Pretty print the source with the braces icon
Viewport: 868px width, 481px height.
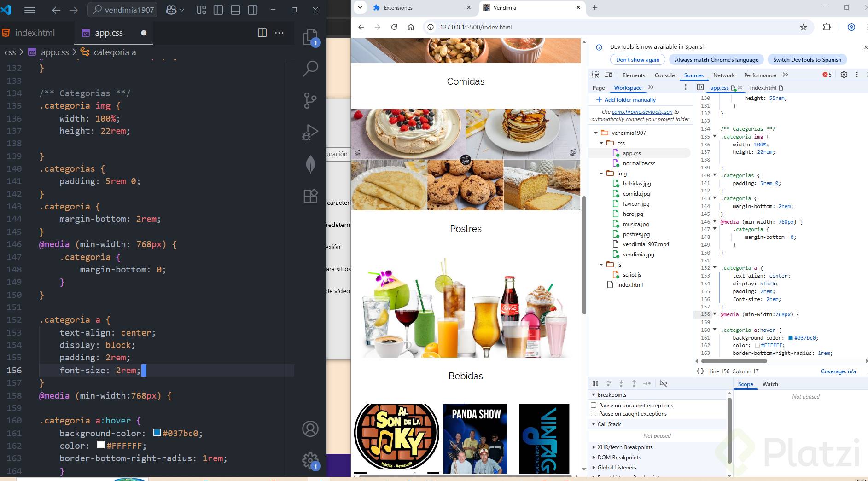tap(700, 371)
